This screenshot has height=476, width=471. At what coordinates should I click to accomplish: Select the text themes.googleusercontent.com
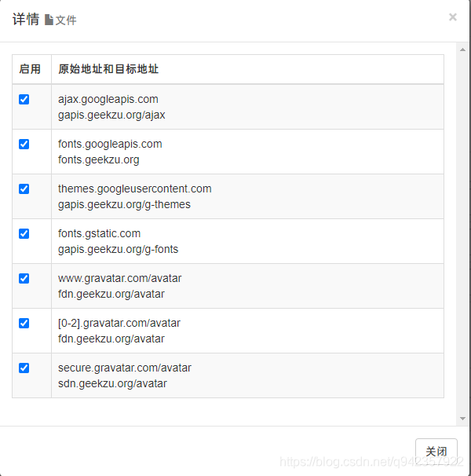[135, 189]
